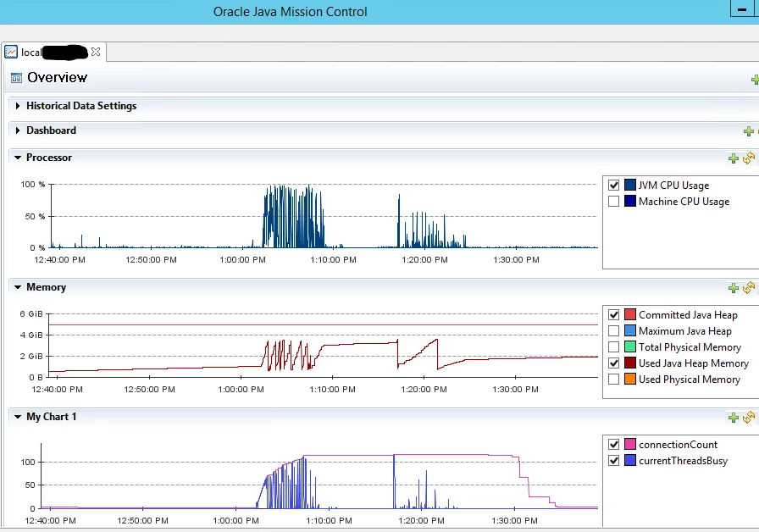Enable Maximum Java Heap checkbox
The height and width of the screenshot is (532, 759).
614,330
